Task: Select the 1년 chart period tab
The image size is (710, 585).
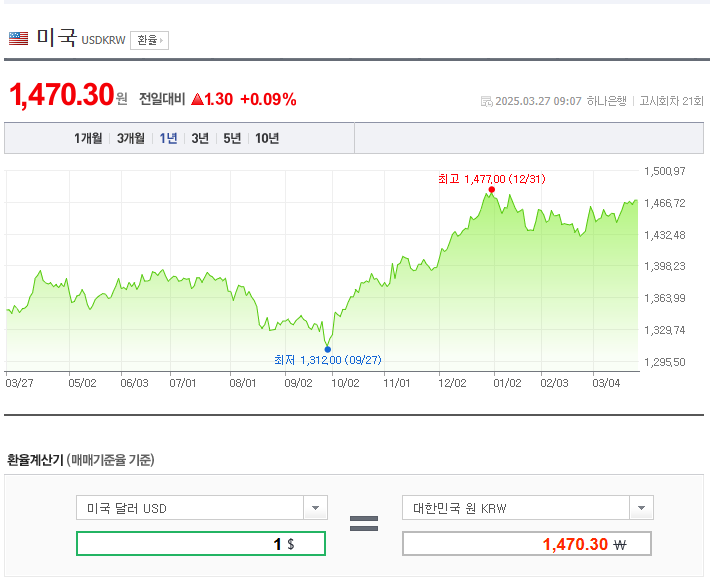Action: click(168, 138)
